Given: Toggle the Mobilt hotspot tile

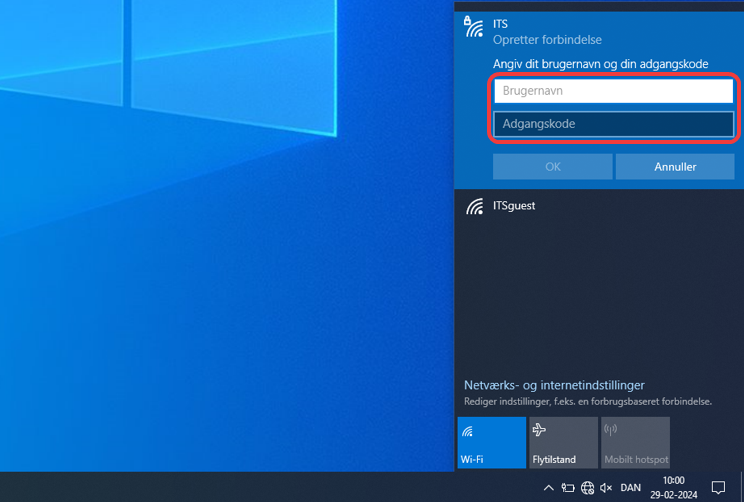Looking at the screenshot, I should tap(635, 442).
